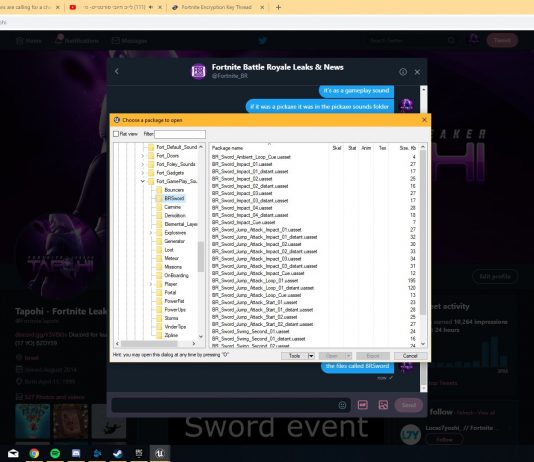Click the new tab plus button

click(x=278, y=7)
